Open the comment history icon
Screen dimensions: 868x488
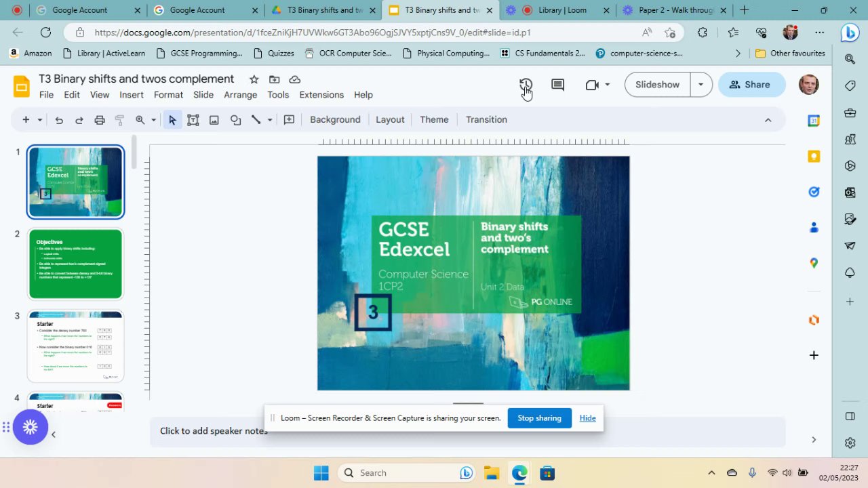coord(557,85)
